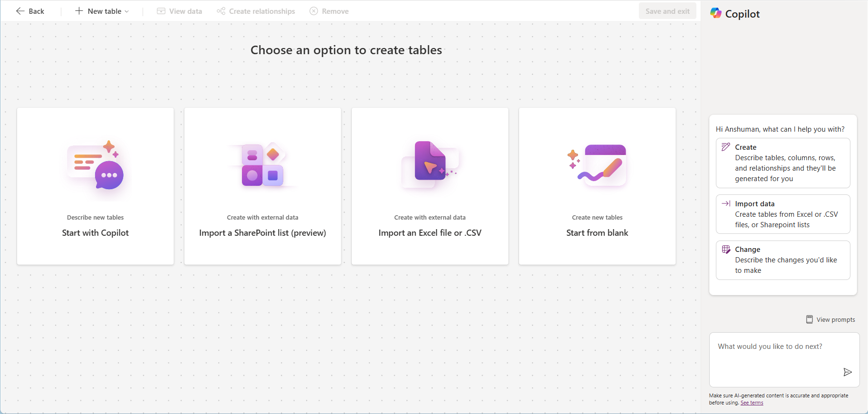Select the Create suggestion in Copilot

click(783, 163)
